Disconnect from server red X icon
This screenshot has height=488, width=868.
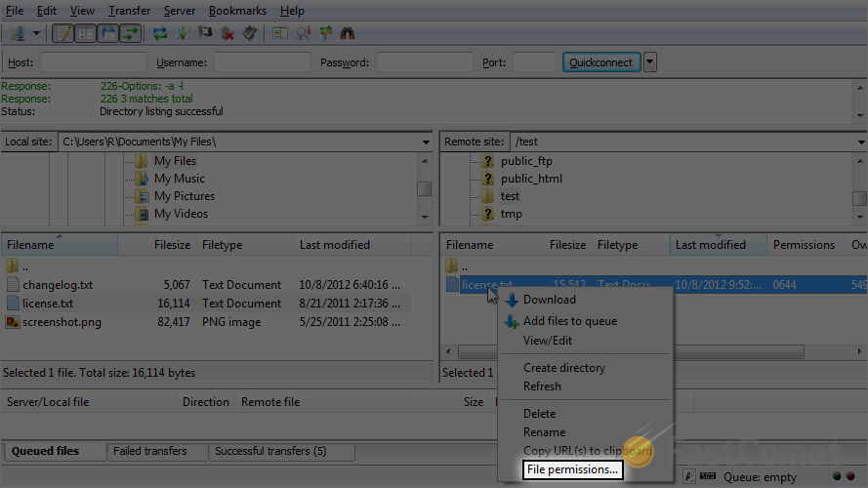(227, 34)
